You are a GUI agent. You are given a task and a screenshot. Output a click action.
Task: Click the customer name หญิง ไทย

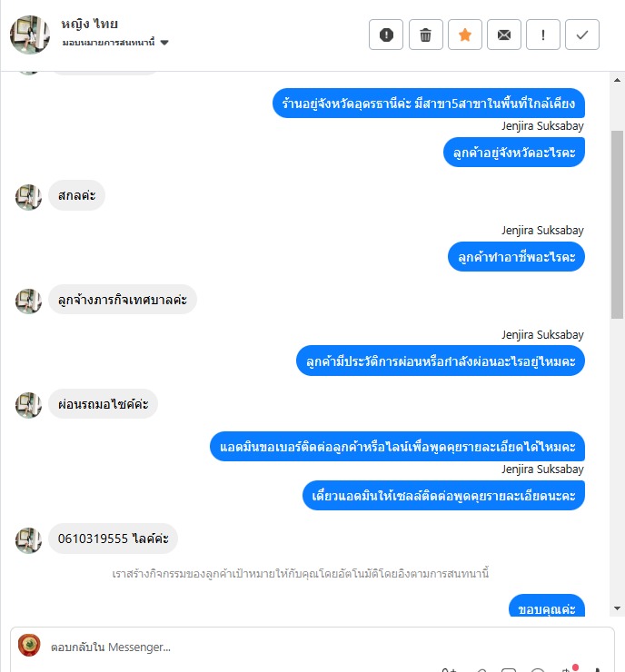(x=90, y=24)
